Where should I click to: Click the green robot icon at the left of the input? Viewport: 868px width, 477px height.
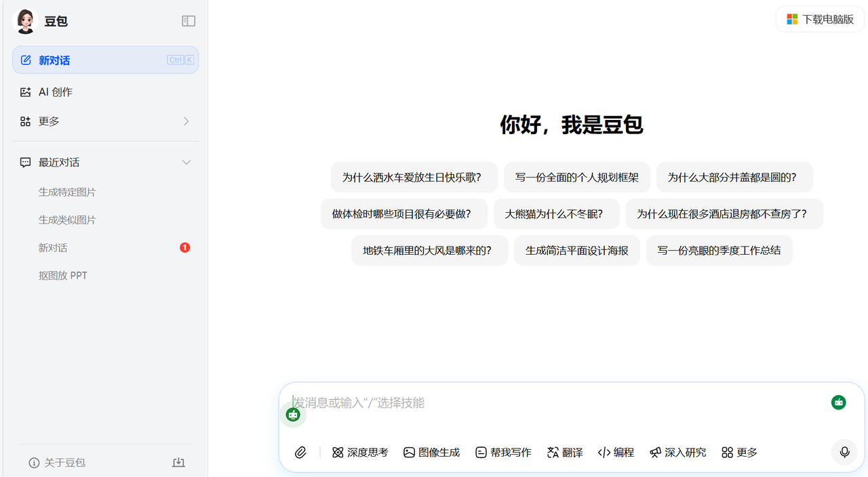293,415
